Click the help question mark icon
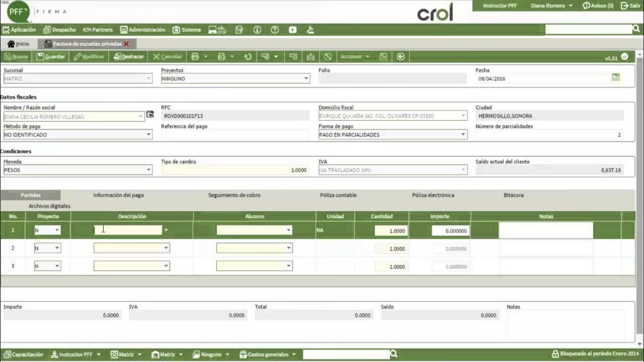The image size is (644, 362). coord(275,30)
